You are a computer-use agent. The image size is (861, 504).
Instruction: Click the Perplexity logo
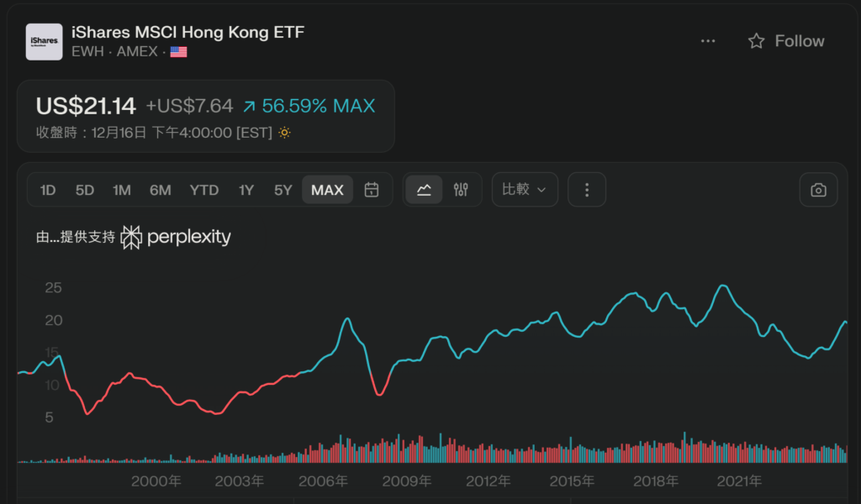[176, 237]
